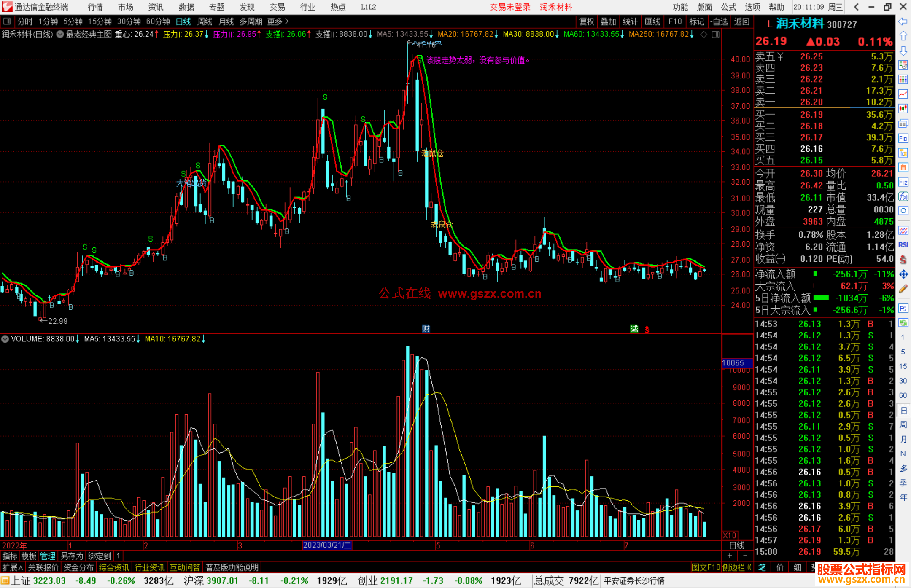Viewport: 911px width, 588px height.
Task: Toggle the panel layout icon left of 分时
Action: pyautogui.click(x=7, y=21)
